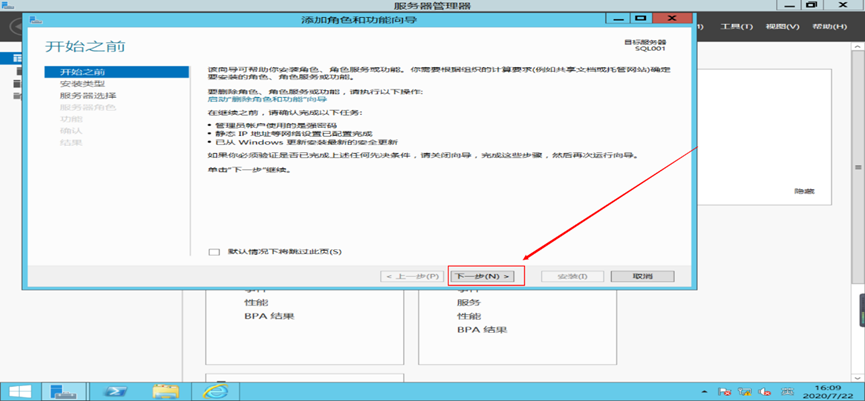The width and height of the screenshot is (865, 401).
Task: Click Server Manager taskbar icon
Action: point(65,391)
